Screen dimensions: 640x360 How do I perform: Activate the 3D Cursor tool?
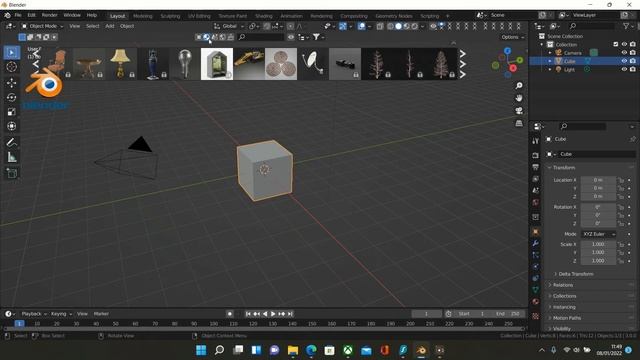pos(12,67)
